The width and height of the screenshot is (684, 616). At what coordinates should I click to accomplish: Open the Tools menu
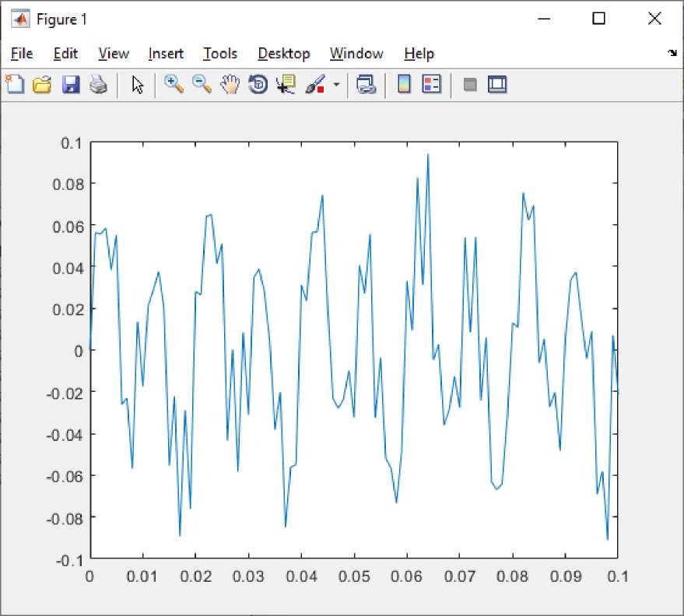pos(220,54)
